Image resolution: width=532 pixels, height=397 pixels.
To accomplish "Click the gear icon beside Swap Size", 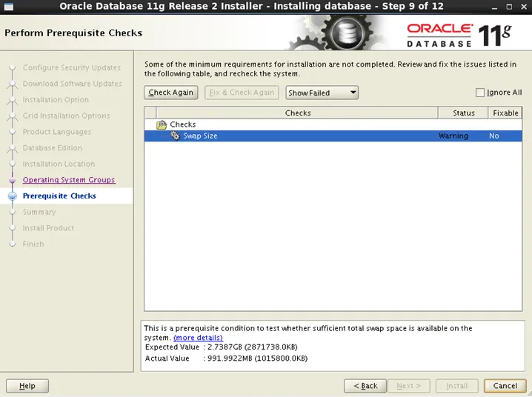I will click(175, 136).
